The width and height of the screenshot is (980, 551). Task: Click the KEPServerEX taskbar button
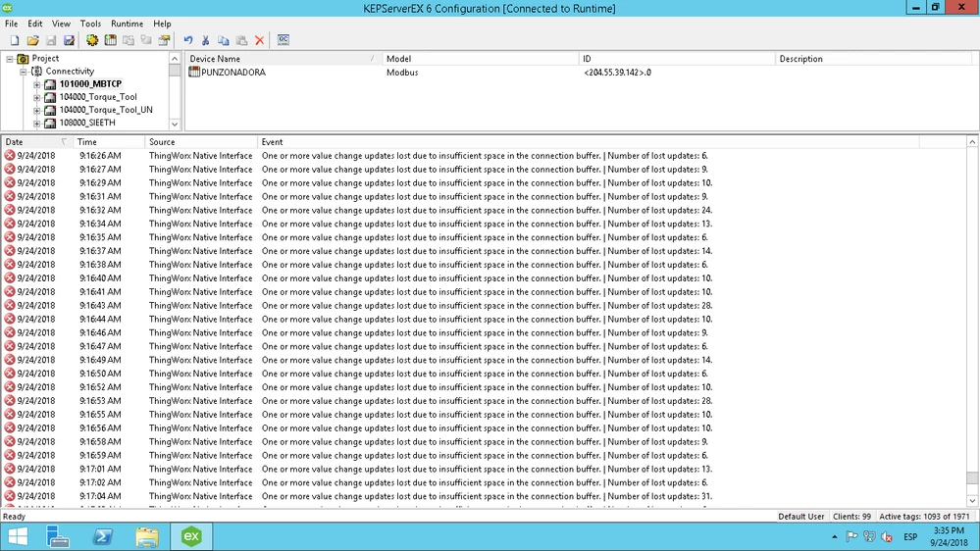191,536
